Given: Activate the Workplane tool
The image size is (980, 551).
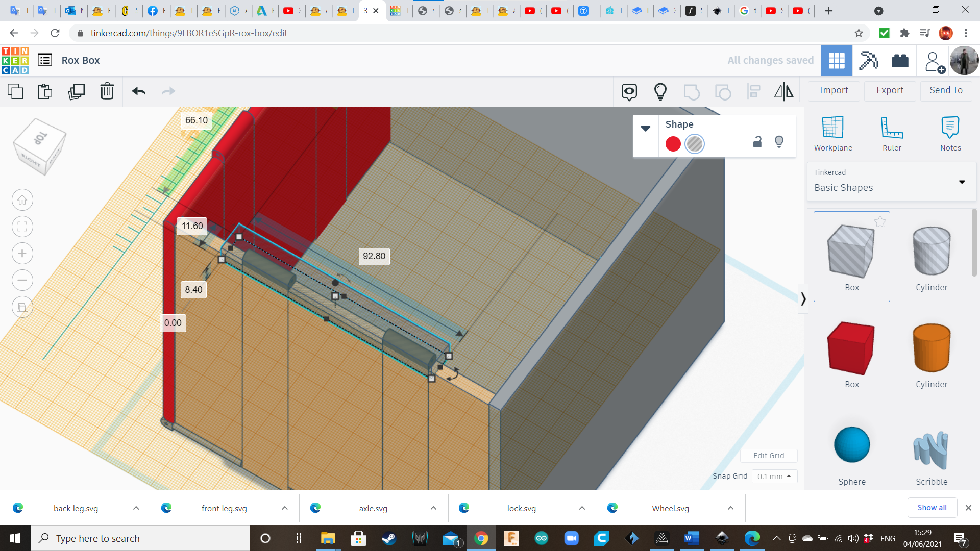Looking at the screenshot, I should click(x=833, y=134).
